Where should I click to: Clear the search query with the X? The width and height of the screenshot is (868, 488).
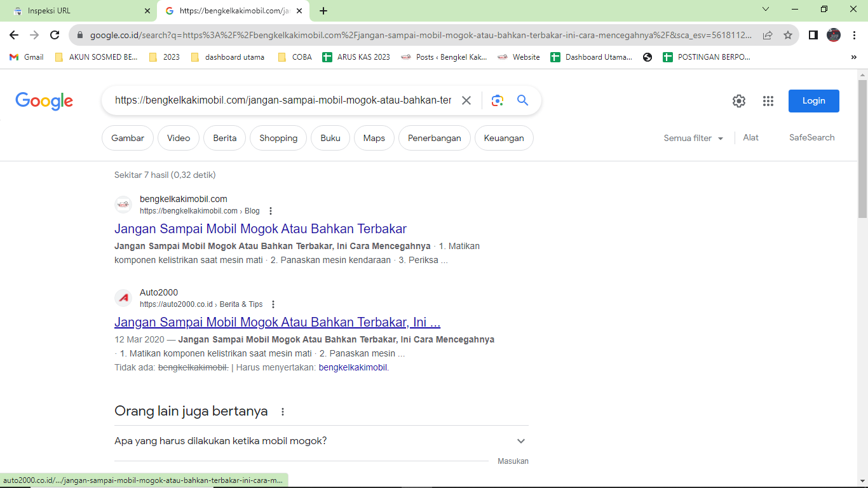pyautogui.click(x=466, y=100)
